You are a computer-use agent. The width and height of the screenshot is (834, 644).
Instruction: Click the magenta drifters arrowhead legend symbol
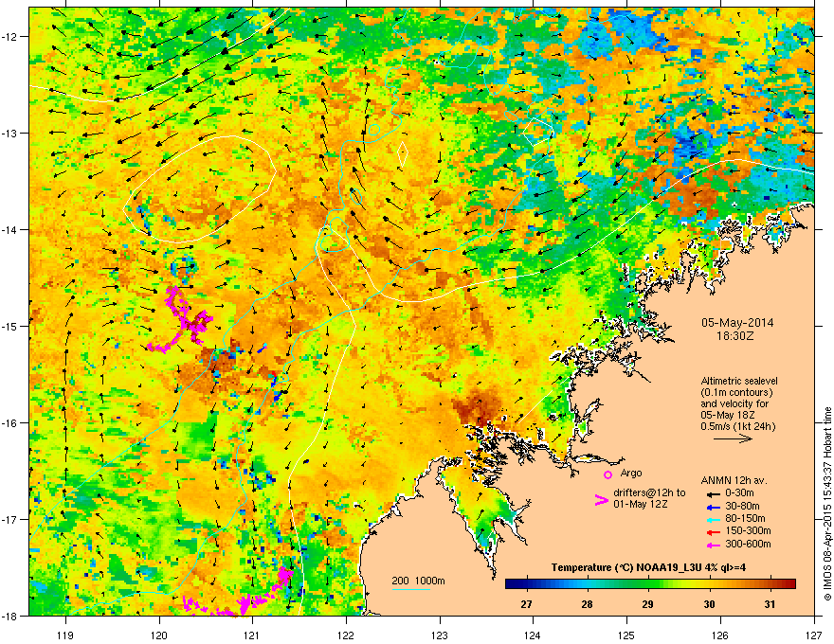601,500
